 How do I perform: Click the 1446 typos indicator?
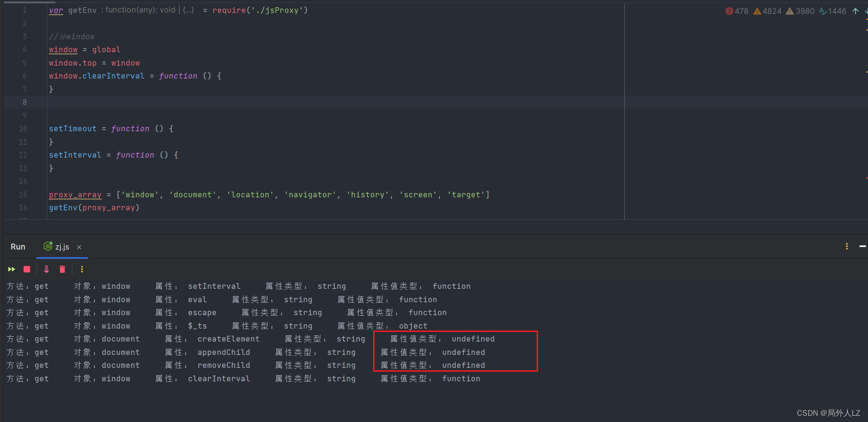click(833, 11)
